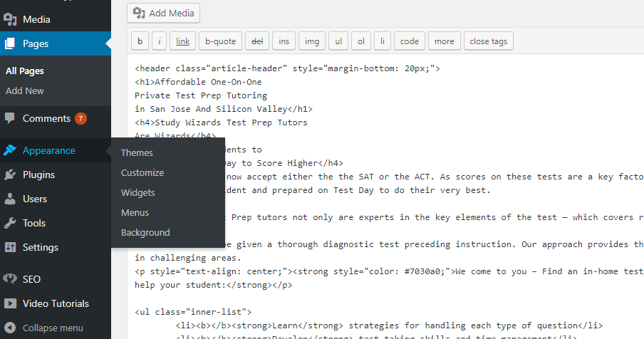Open the Appearance menu label
Image resolution: width=644 pixels, height=339 pixels.
[49, 150]
